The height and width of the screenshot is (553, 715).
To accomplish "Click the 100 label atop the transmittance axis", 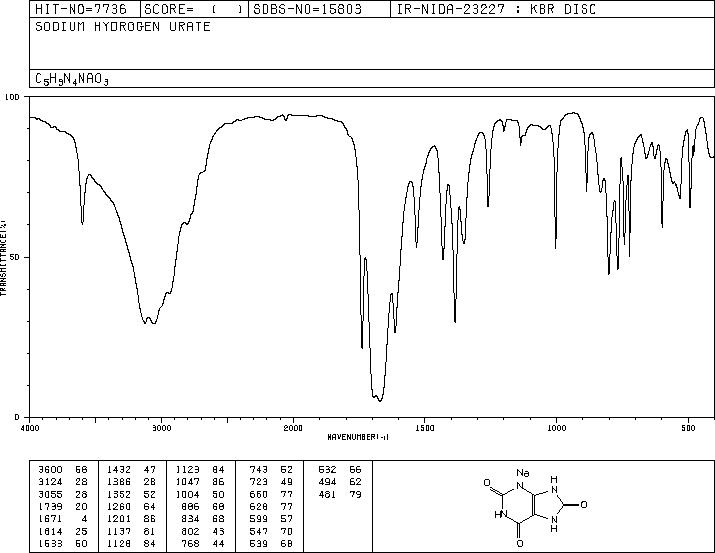I will pos(12,97).
